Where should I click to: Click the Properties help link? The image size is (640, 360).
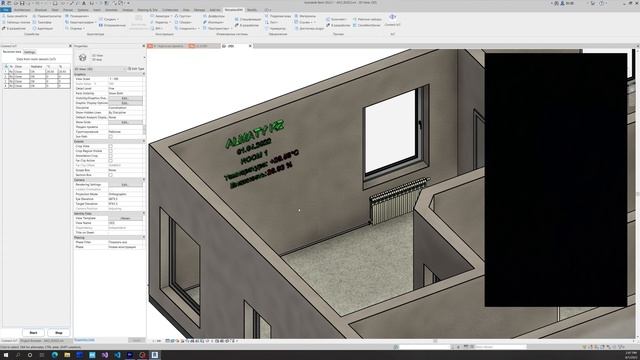coord(84,340)
